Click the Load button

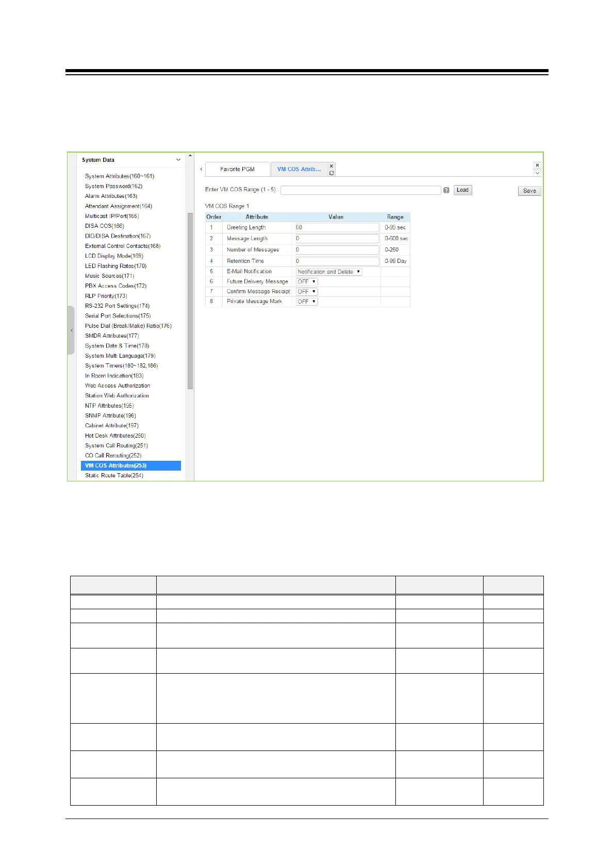click(463, 190)
